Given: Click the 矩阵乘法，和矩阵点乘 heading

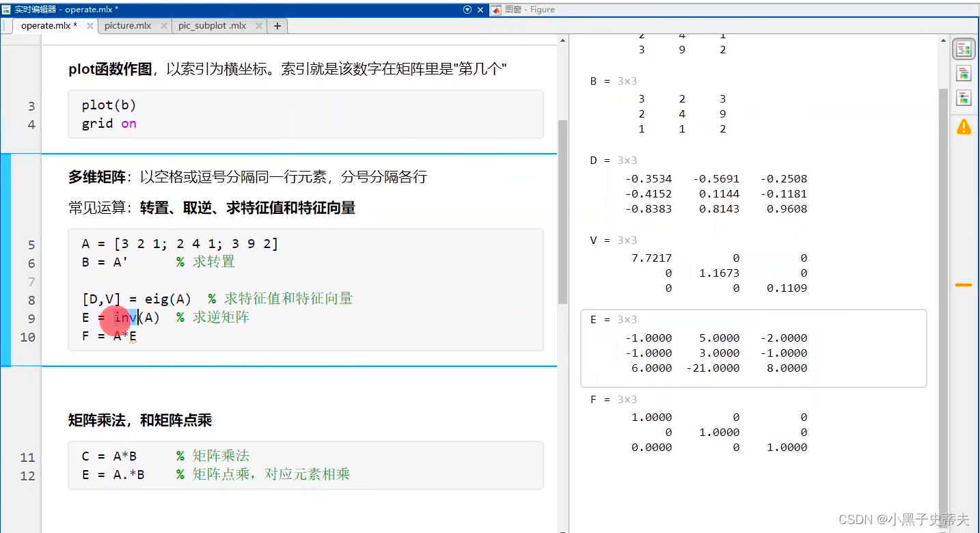Looking at the screenshot, I should click(140, 420).
